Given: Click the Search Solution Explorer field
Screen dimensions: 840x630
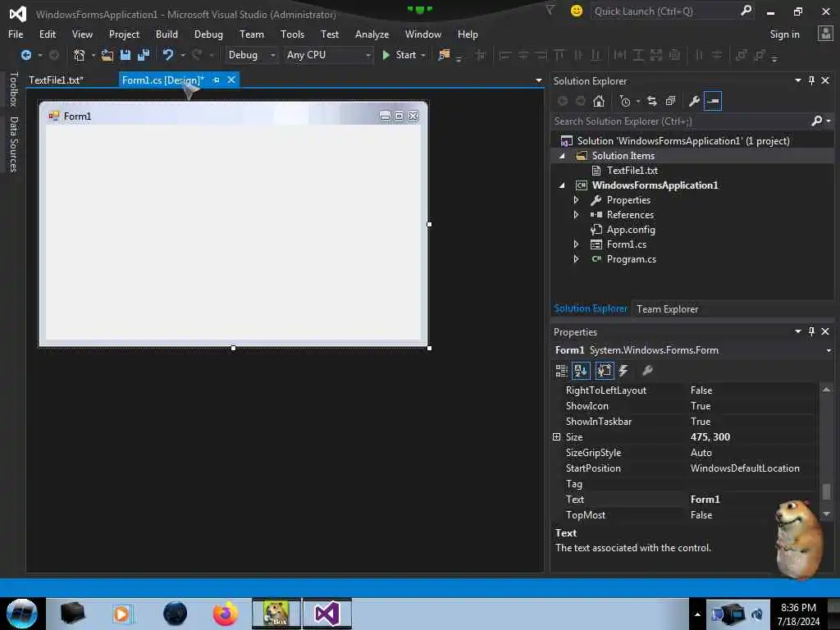Looking at the screenshot, I should [680, 121].
